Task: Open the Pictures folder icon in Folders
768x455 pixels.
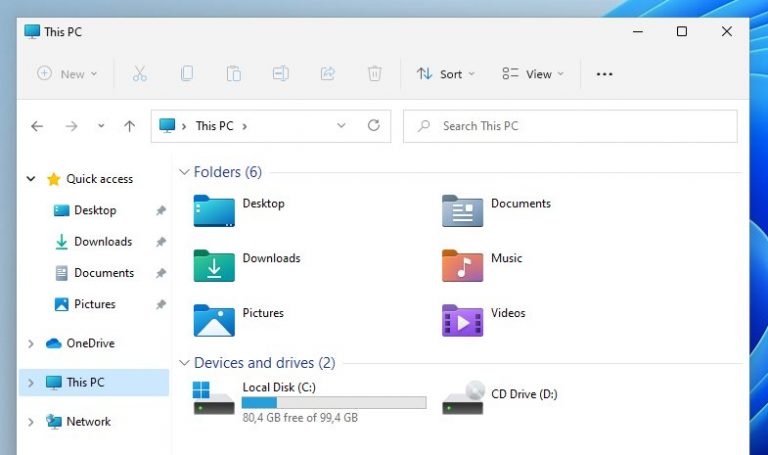Action: 214,320
